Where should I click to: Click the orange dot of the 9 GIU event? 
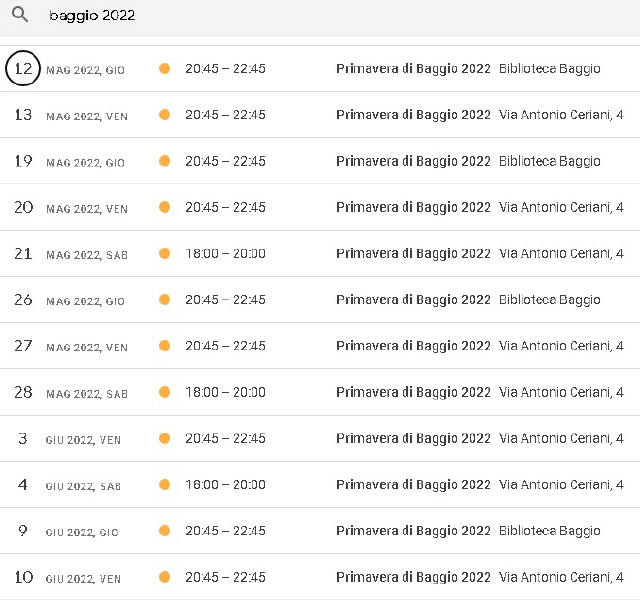coord(164,531)
